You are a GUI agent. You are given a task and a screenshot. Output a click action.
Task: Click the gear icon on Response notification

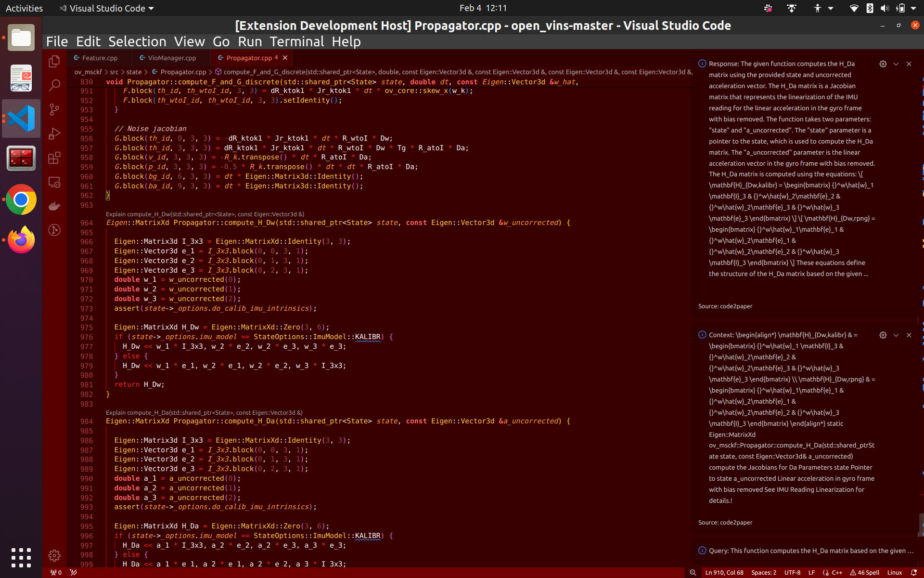click(883, 64)
